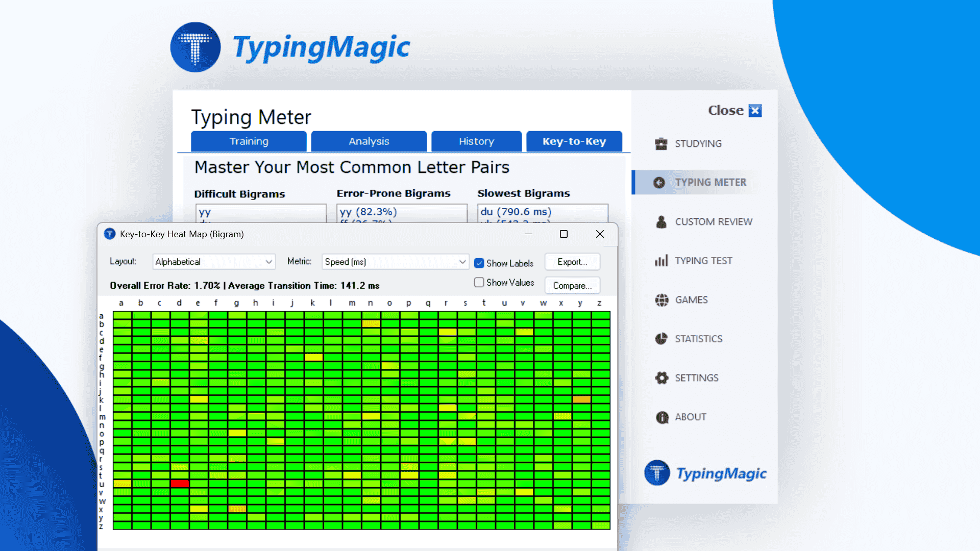The image size is (980, 551).
Task: Open the Metric dropdown showing Speed (ms)
Action: click(x=395, y=261)
